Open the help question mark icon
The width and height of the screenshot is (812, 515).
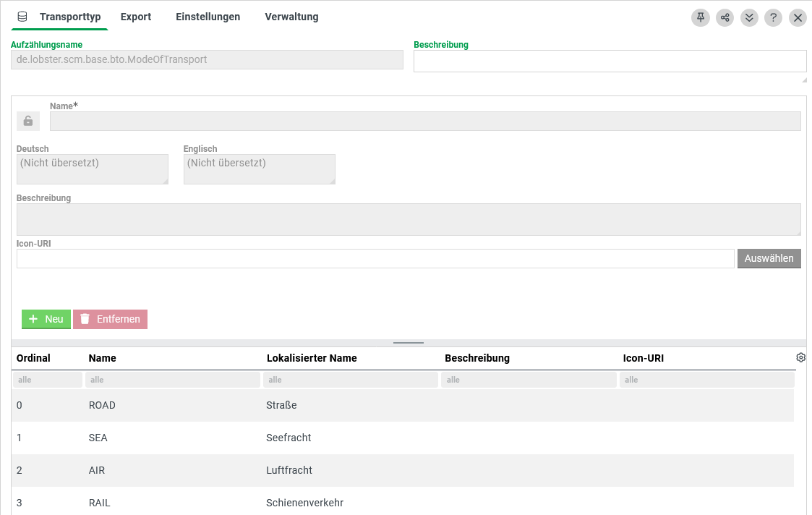coord(773,17)
